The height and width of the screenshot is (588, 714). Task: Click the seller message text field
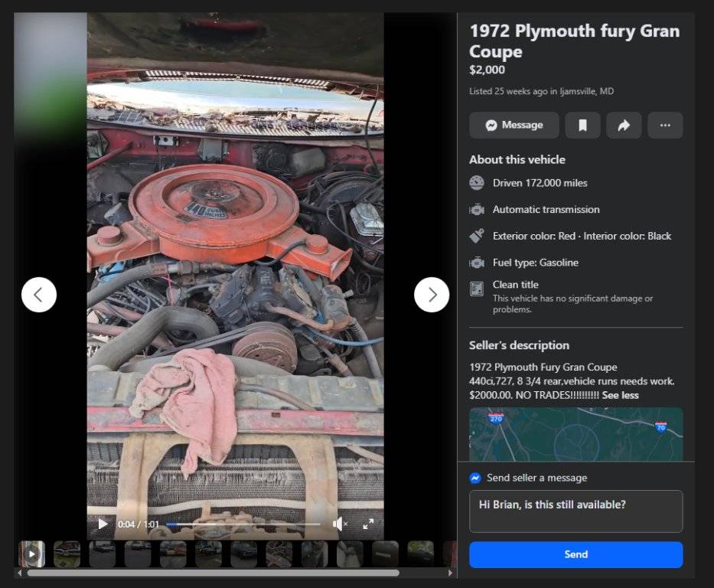[575, 511]
